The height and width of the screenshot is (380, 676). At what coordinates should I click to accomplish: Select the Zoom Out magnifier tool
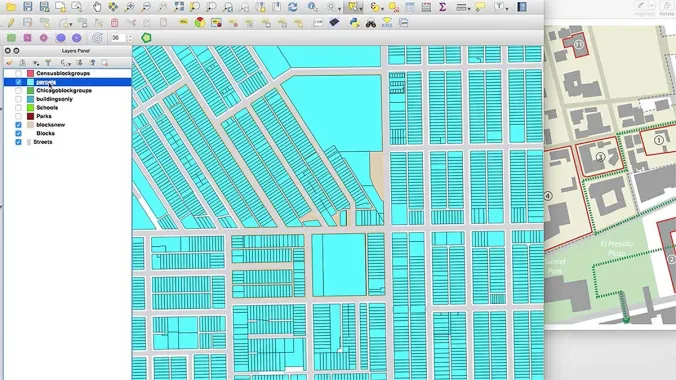pos(146,6)
